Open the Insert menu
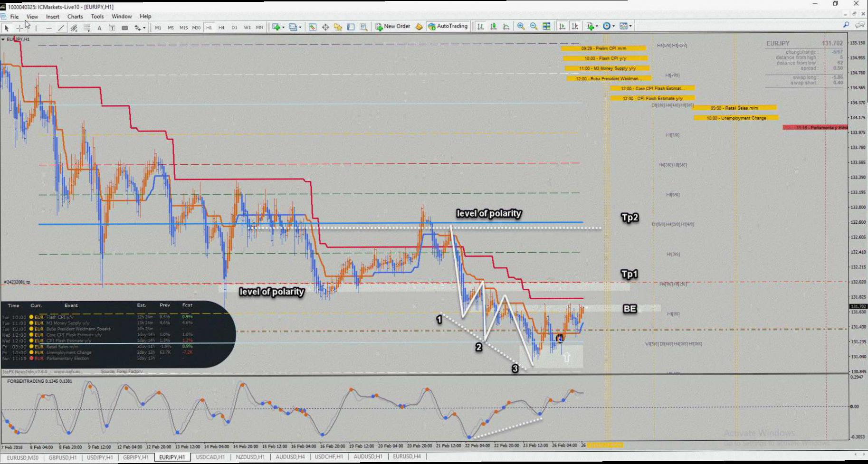 (x=53, y=17)
